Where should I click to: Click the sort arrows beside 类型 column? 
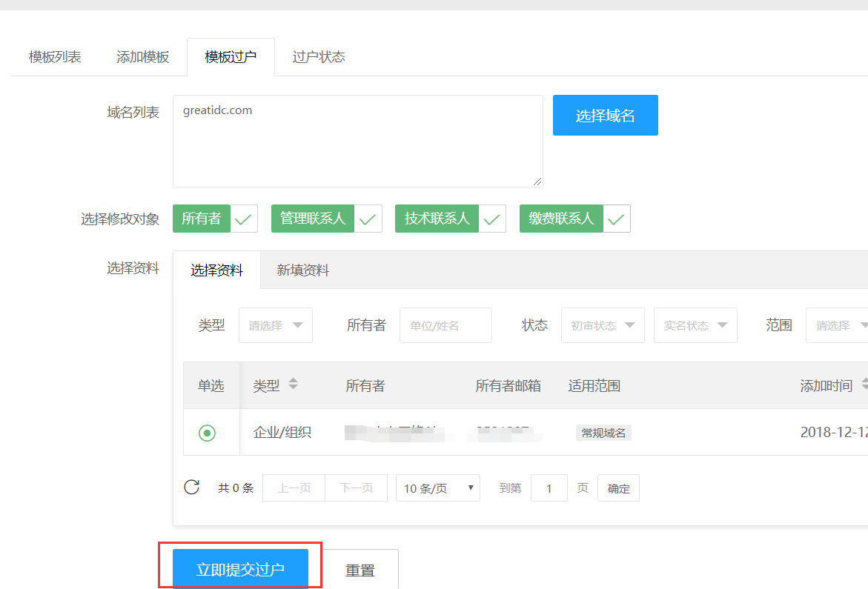294,384
